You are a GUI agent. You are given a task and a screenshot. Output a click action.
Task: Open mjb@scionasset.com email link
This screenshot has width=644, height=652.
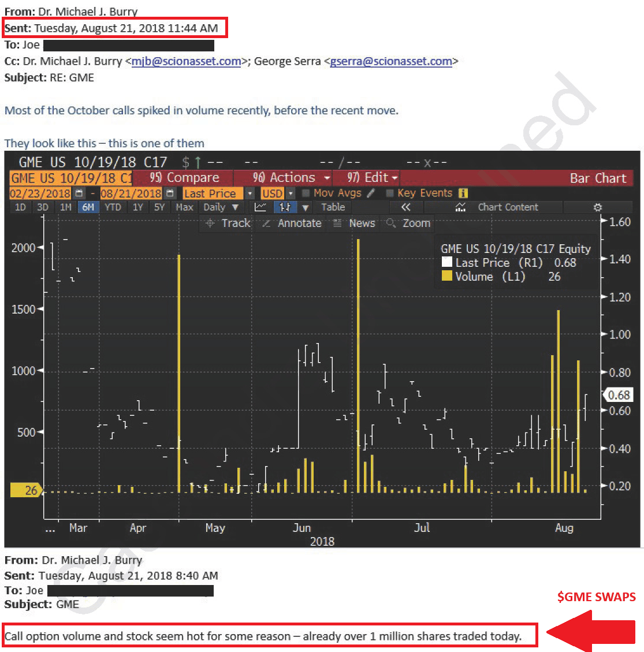tap(186, 62)
